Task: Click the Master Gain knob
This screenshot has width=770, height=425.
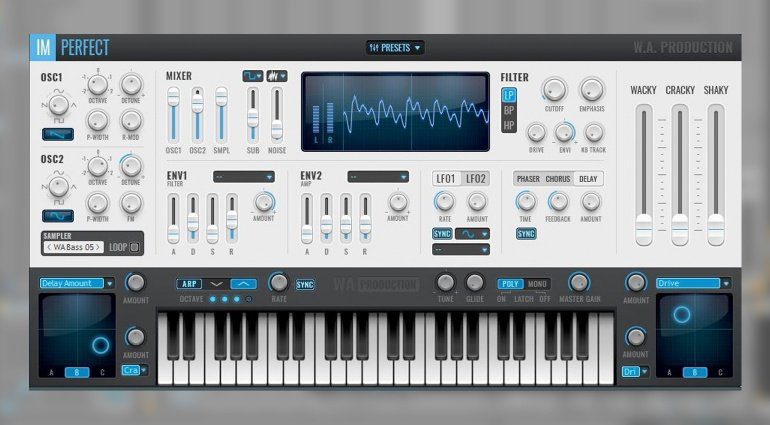Action: 578,283
